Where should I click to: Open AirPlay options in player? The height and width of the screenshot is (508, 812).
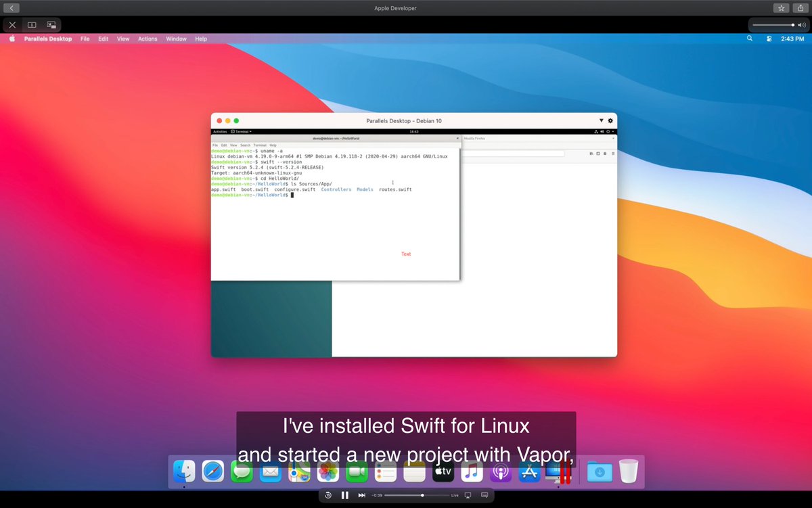(468, 495)
